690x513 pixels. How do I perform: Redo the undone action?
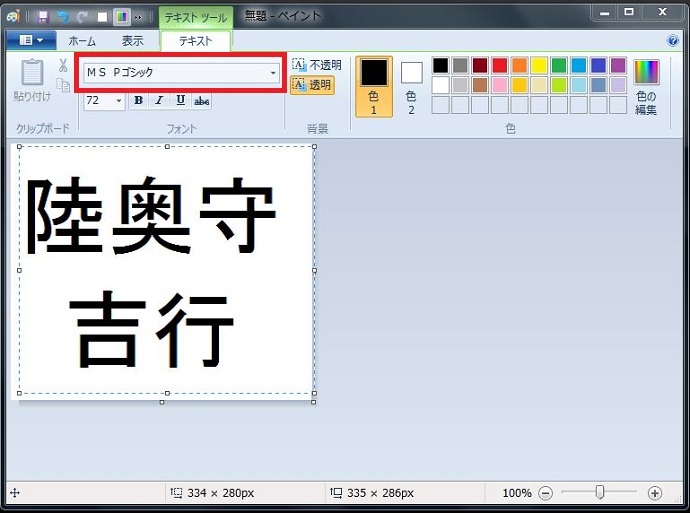tap(82, 17)
